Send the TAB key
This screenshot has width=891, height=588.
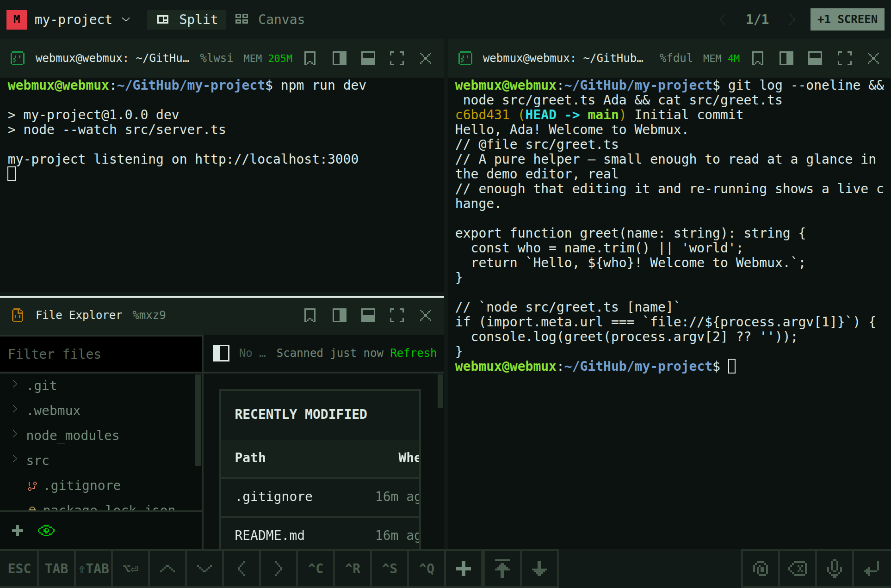56,569
